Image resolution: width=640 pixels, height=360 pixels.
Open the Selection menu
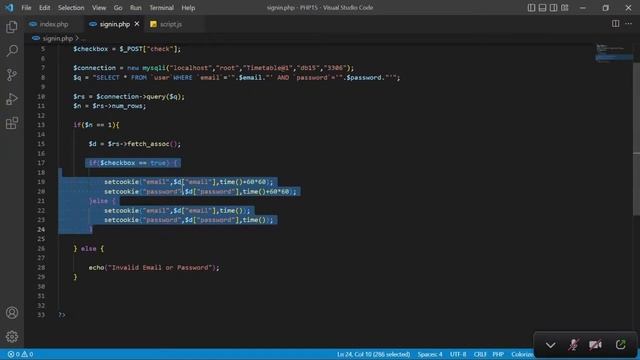71,8
